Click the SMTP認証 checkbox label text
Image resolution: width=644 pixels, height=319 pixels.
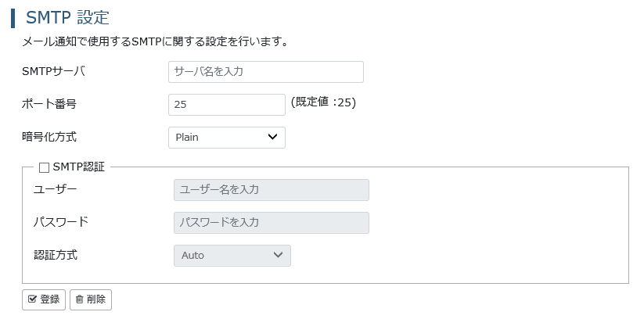pos(79,167)
